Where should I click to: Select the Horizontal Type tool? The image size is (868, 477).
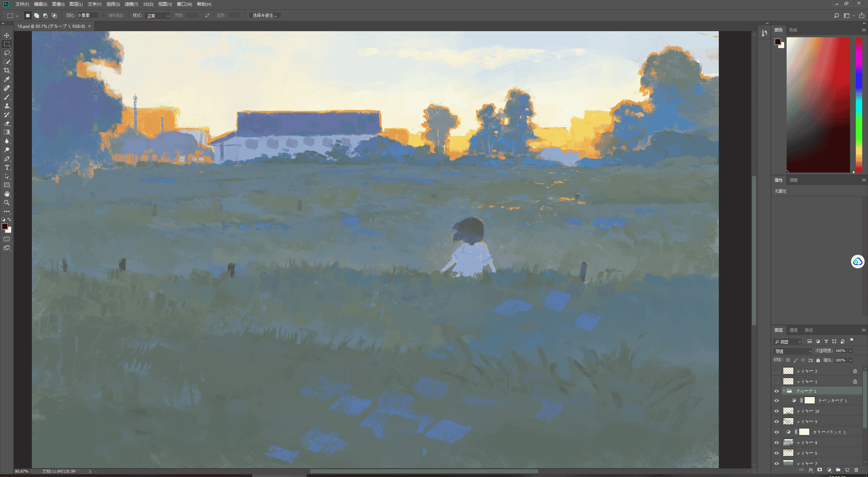point(7,167)
